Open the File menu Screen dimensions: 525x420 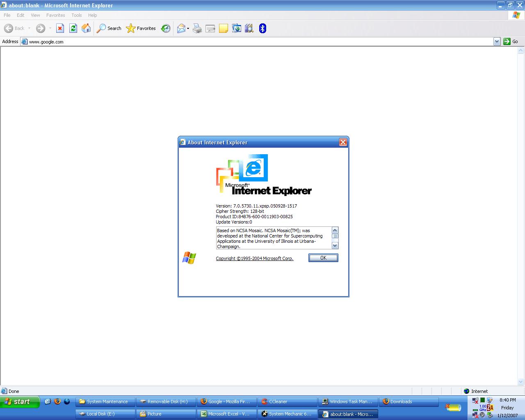coord(7,15)
